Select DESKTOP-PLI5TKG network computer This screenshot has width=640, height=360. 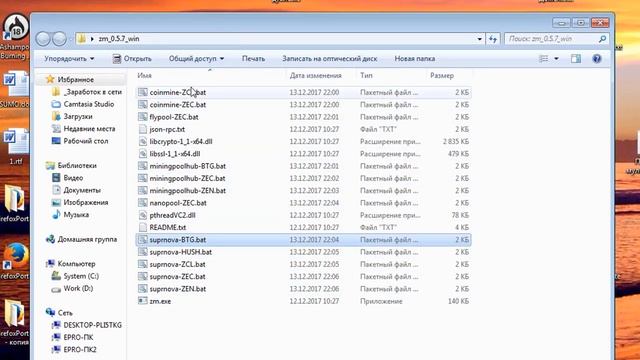click(x=93, y=325)
